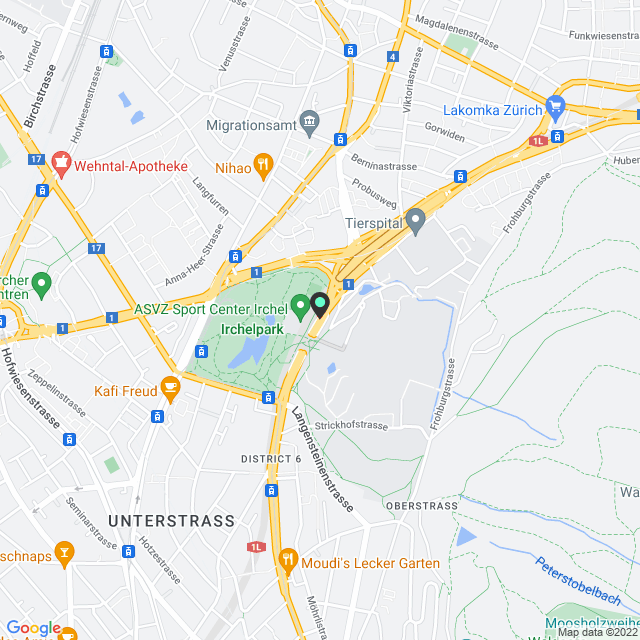Click the cocktail bar pin near Schnaps label
This screenshot has width=640, height=640.
[x=64, y=555]
